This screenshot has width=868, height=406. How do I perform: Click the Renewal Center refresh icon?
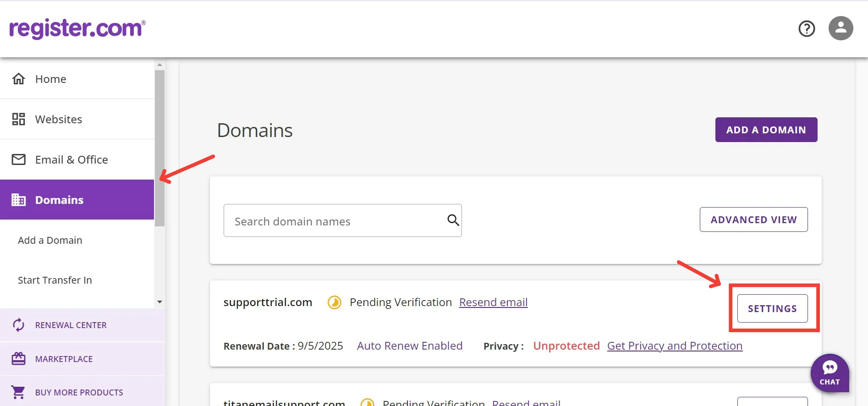point(18,325)
